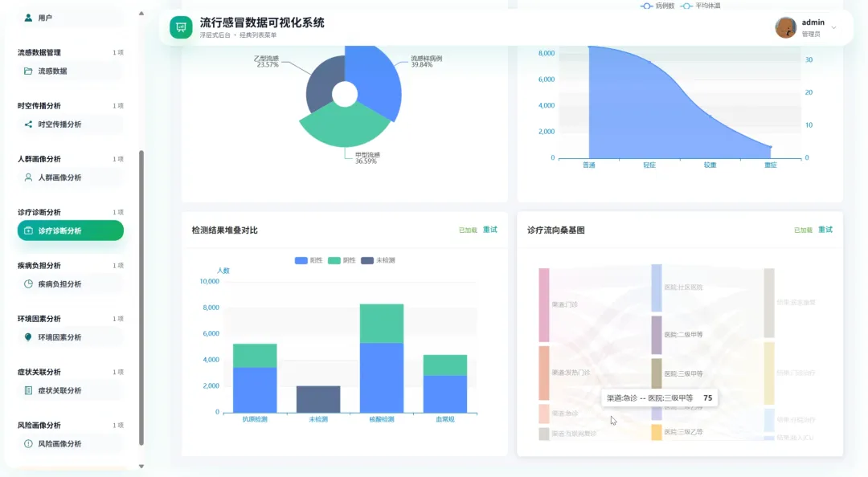This screenshot has width=868, height=477.
Task: Open the 环境因素分析 menu item
Action: point(70,337)
